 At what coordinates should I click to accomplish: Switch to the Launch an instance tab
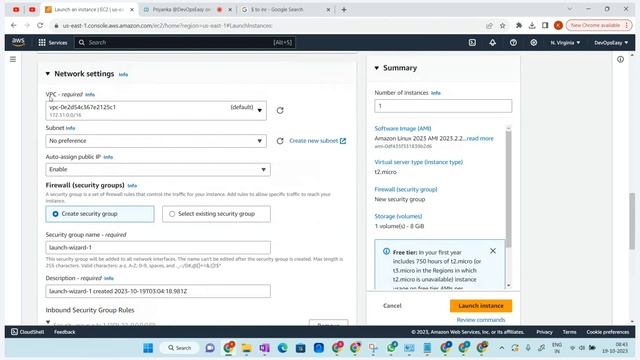pos(89,9)
